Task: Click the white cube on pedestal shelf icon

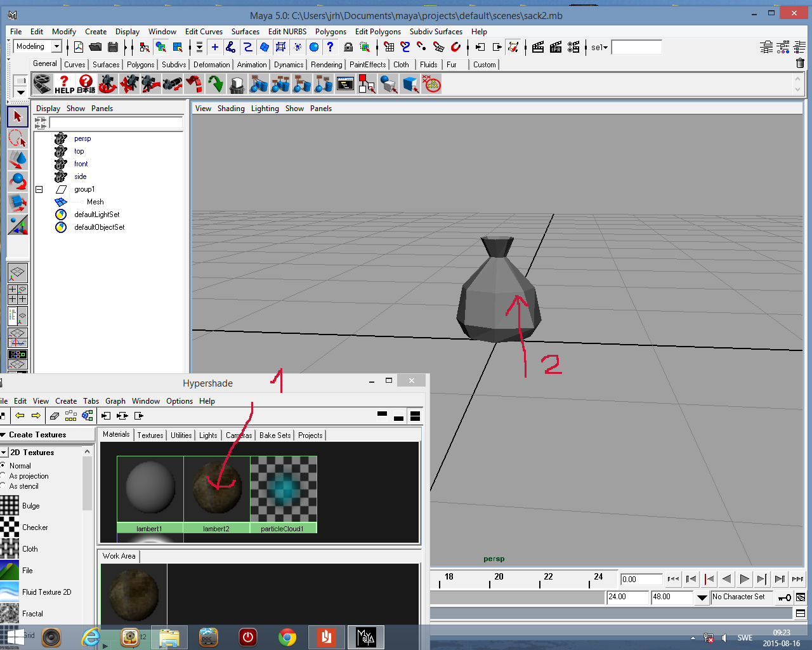Action: point(237,84)
